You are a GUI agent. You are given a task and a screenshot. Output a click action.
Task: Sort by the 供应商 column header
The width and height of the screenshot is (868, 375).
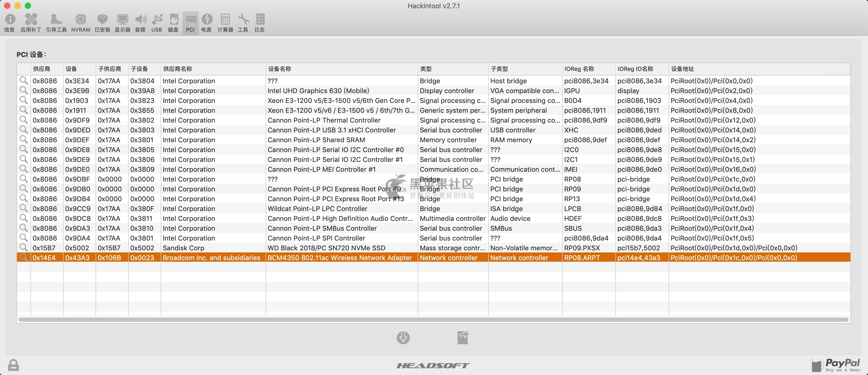(47, 69)
